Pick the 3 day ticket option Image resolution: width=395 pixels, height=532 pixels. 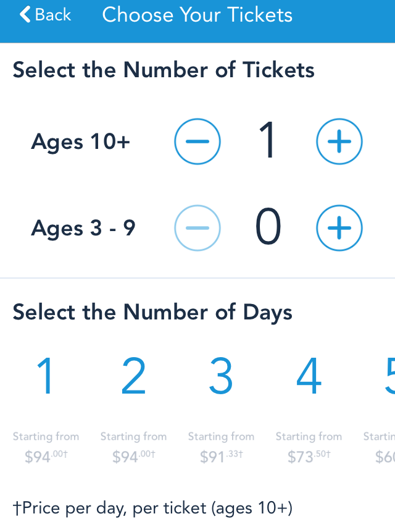(221, 376)
